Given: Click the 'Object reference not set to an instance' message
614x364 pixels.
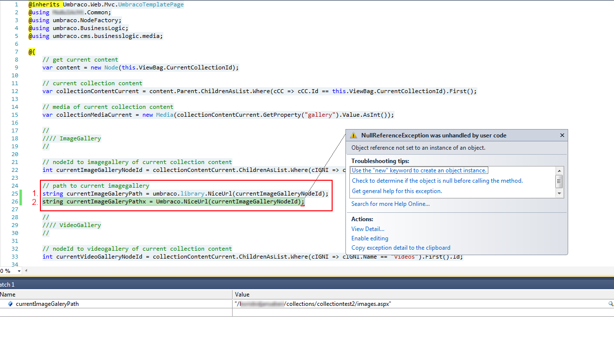Looking at the screenshot, I should (x=418, y=148).
